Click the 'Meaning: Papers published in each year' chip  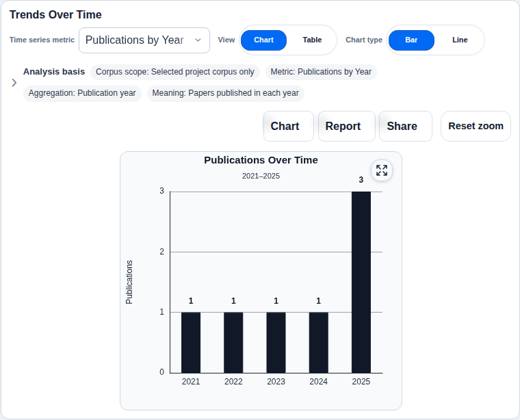pos(226,93)
